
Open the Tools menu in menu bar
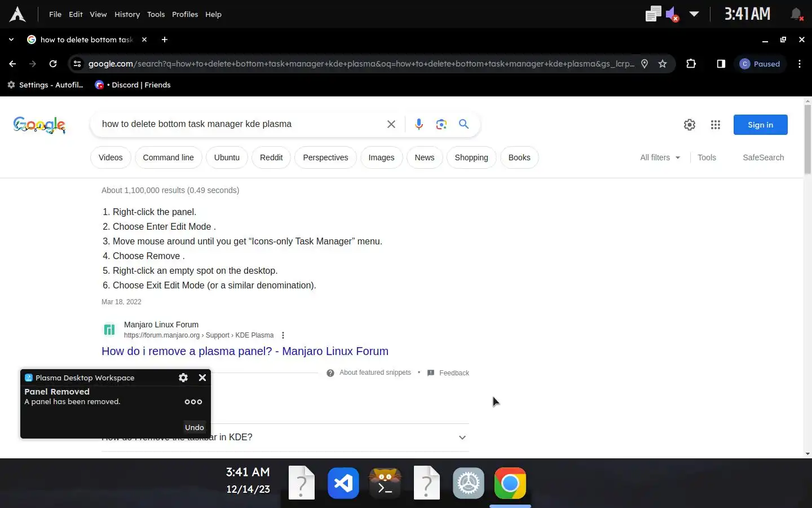pyautogui.click(x=156, y=14)
